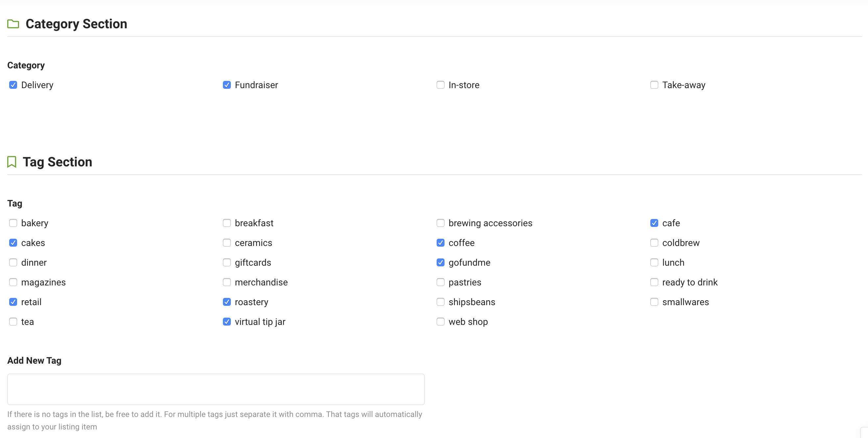868x438 pixels.
Task: Enable the web shop tag checkbox
Action: point(440,322)
